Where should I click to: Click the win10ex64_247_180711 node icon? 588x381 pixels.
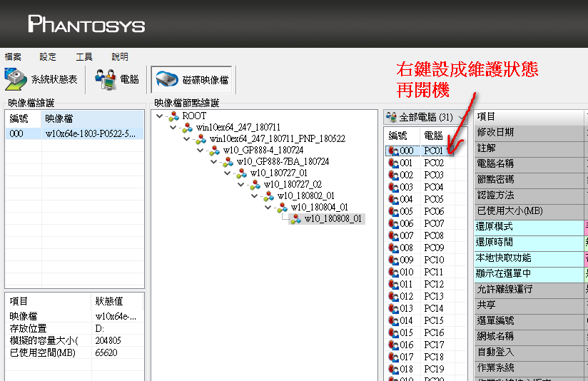pos(187,128)
